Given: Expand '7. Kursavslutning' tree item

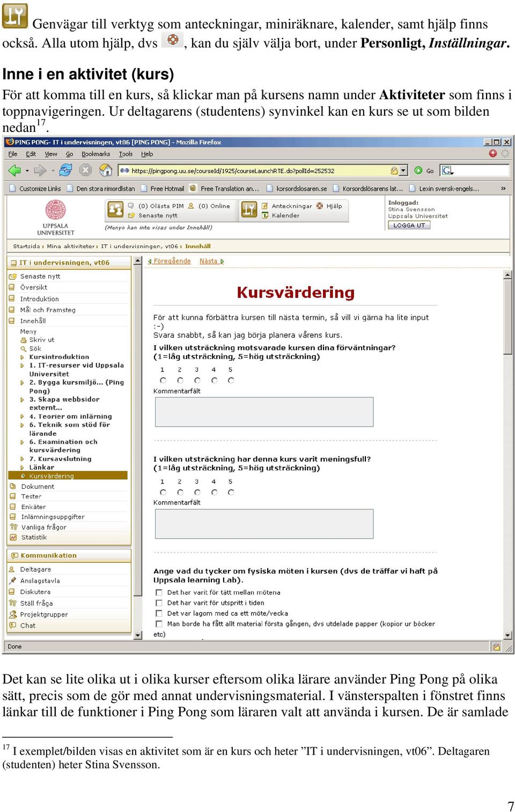Looking at the screenshot, I should 23,459.
